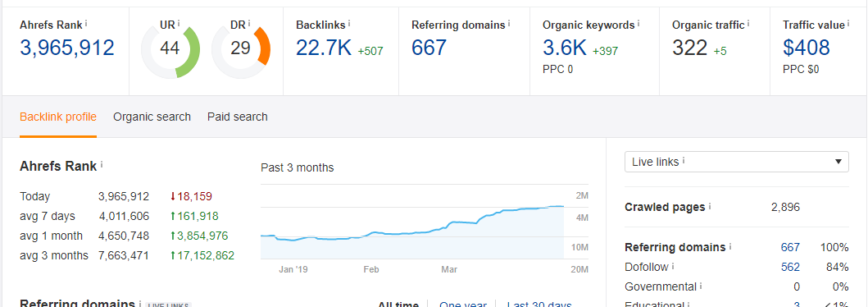The image size is (868, 307).
Task: Open the info icon beside top Ahrefs Rank
Action: 86,23
